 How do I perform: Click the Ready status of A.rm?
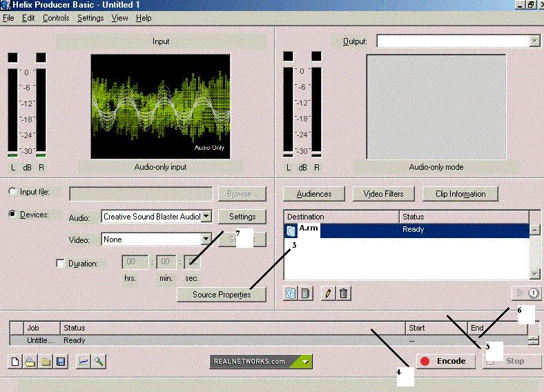coord(413,229)
